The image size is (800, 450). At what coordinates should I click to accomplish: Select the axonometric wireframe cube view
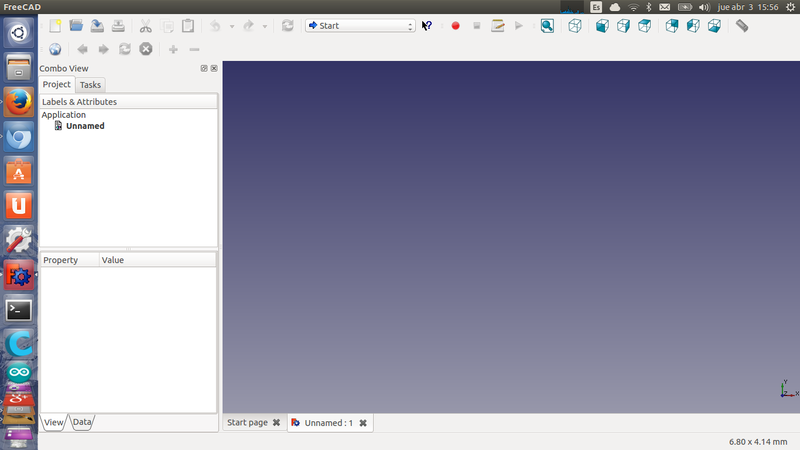[x=575, y=26]
